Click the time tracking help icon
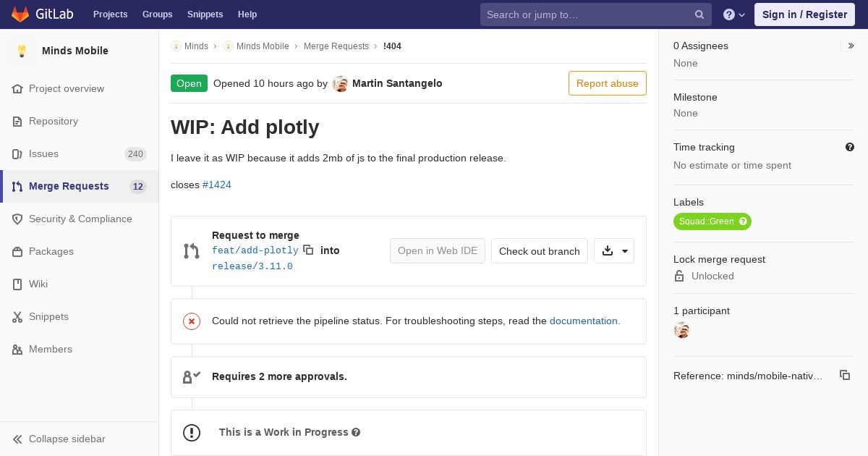This screenshot has height=456, width=868. [850, 147]
